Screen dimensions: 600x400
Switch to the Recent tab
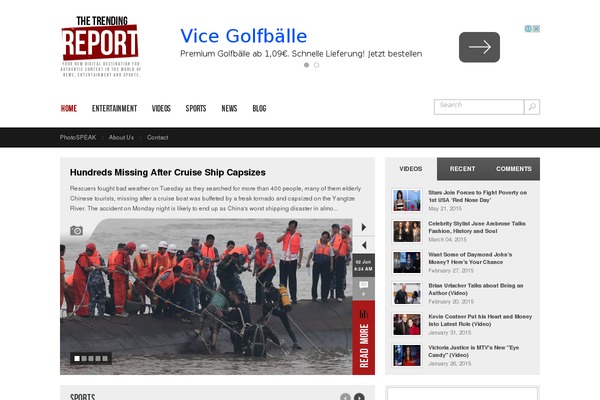click(x=462, y=169)
